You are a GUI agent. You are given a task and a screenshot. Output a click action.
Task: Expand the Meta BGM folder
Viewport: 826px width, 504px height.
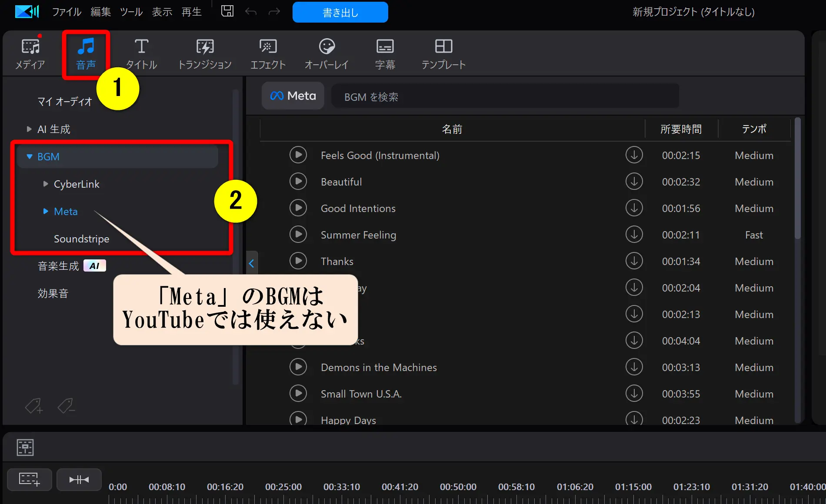46,211
